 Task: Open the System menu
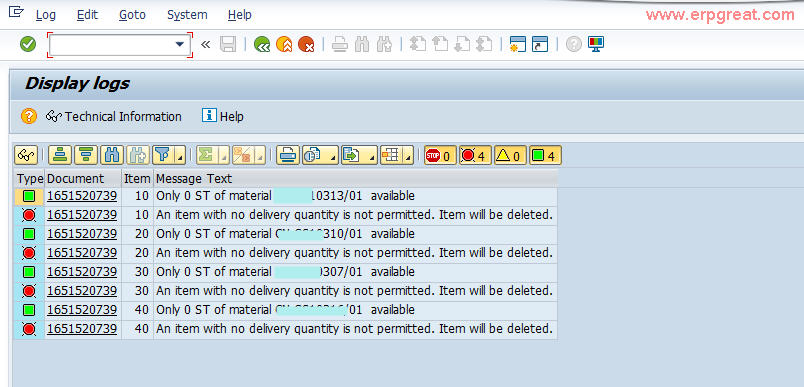187,15
